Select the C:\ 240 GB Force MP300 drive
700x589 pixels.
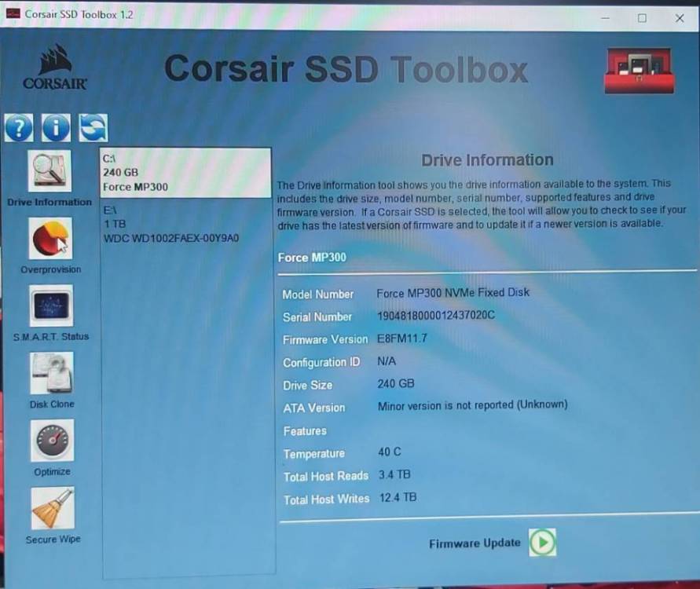coord(185,173)
